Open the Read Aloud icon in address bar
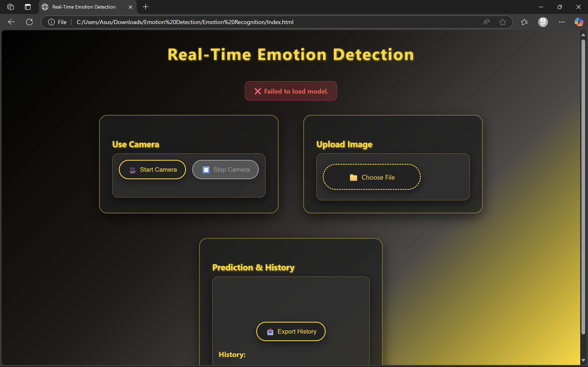Image resolution: width=588 pixels, height=367 pixels. [x=486, y=22]
